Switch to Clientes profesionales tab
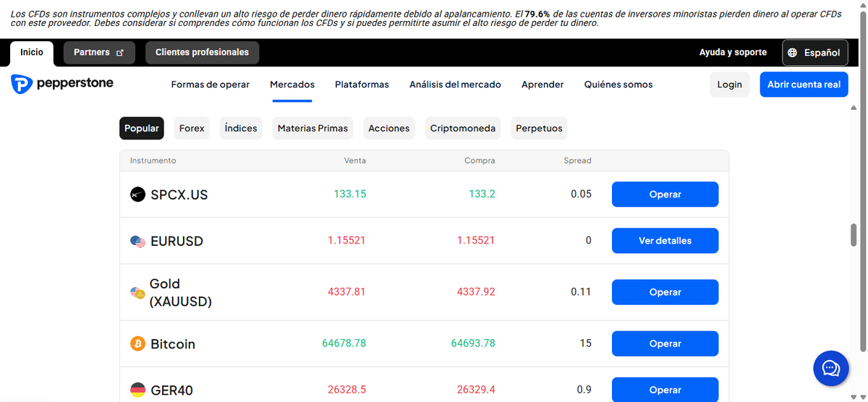This screenshot has width=868, height=402. point(202,53)
